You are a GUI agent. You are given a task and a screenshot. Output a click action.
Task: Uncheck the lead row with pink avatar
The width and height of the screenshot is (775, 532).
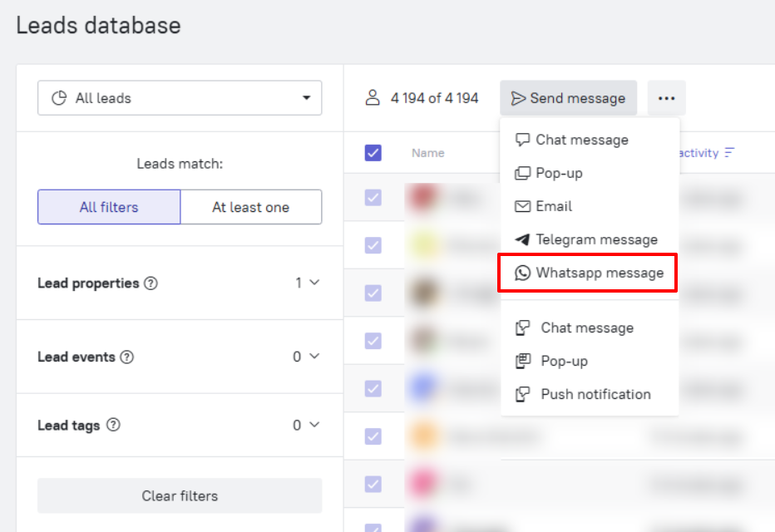[373, 484]
